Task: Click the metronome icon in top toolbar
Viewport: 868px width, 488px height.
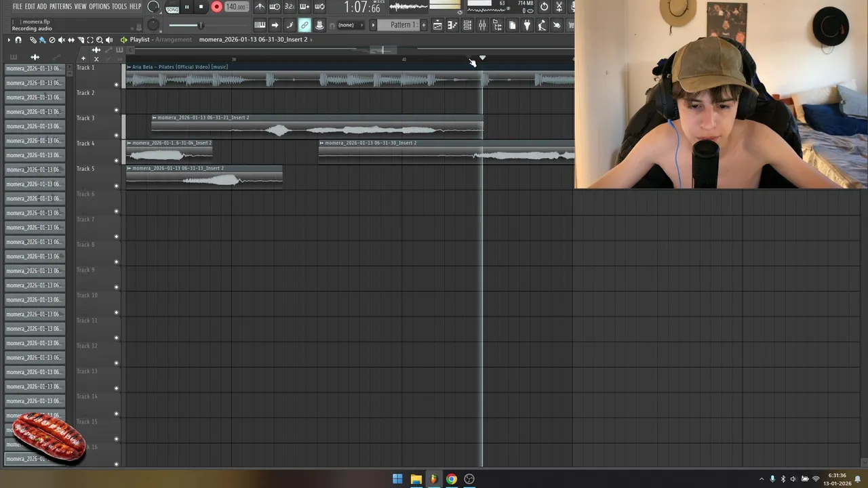Action: point(260,7)
